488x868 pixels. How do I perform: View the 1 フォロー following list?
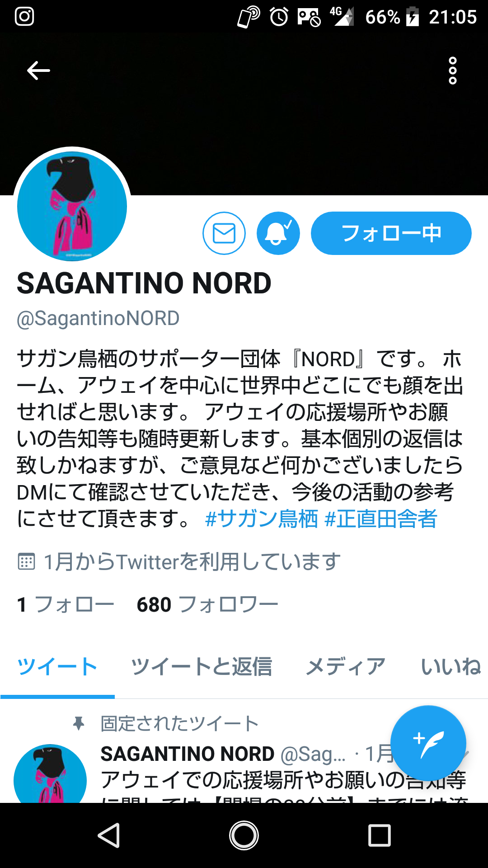pyautogui.click(x=66, y=604)
